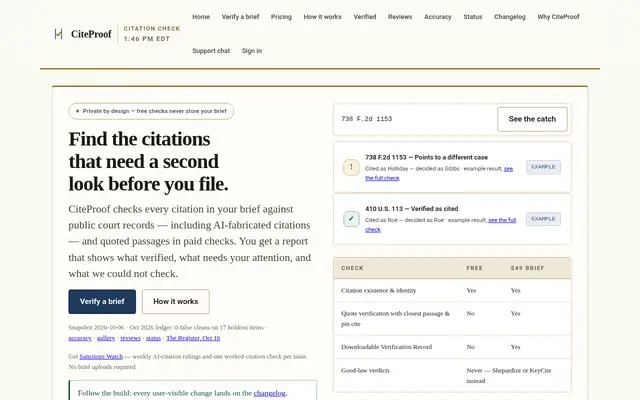
Task: Click the See the catch button
Action: [532, 119]
